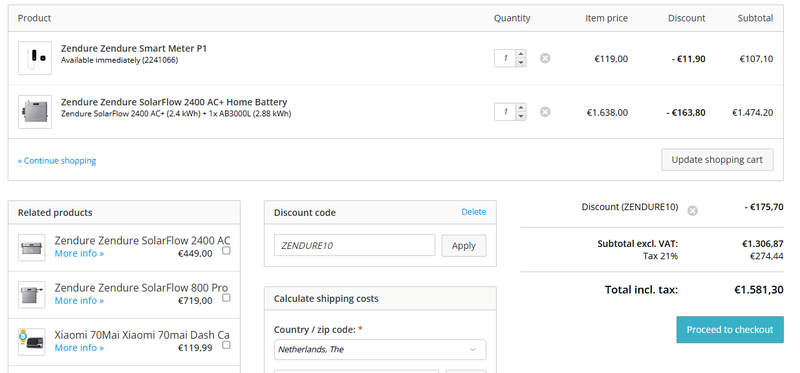Screen dimensions: 800x373
Task: Open Xiaomi 70mai Dash Cam thumbnail
Action: 32,342
